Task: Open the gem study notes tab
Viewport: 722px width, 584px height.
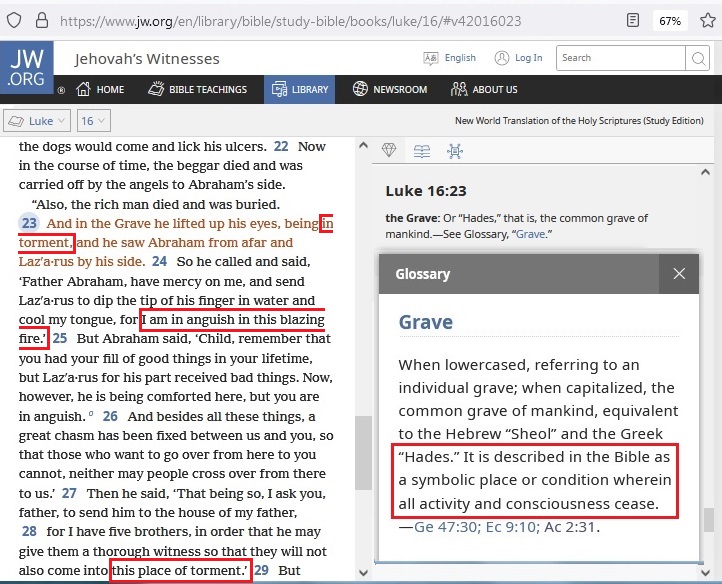Action: click(389, 150)
